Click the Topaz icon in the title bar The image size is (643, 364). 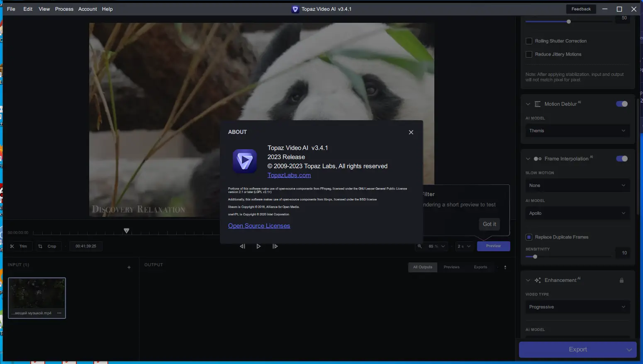295,9
